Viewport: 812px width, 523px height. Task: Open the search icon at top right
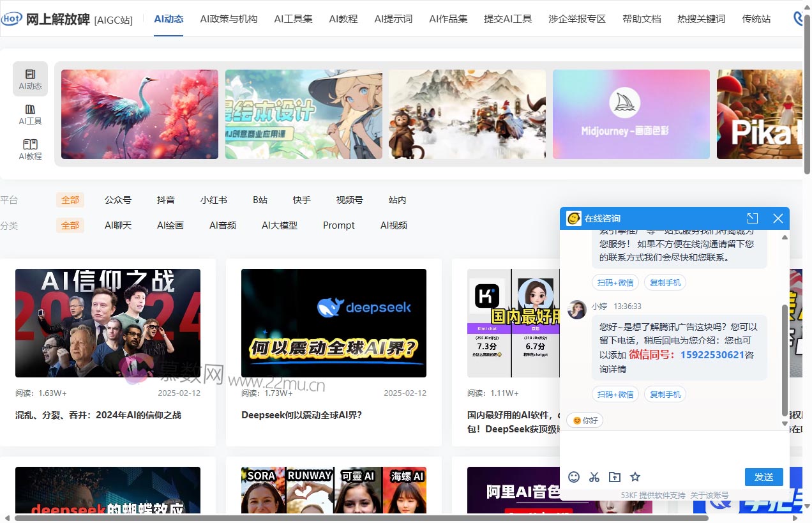point(799,19)
